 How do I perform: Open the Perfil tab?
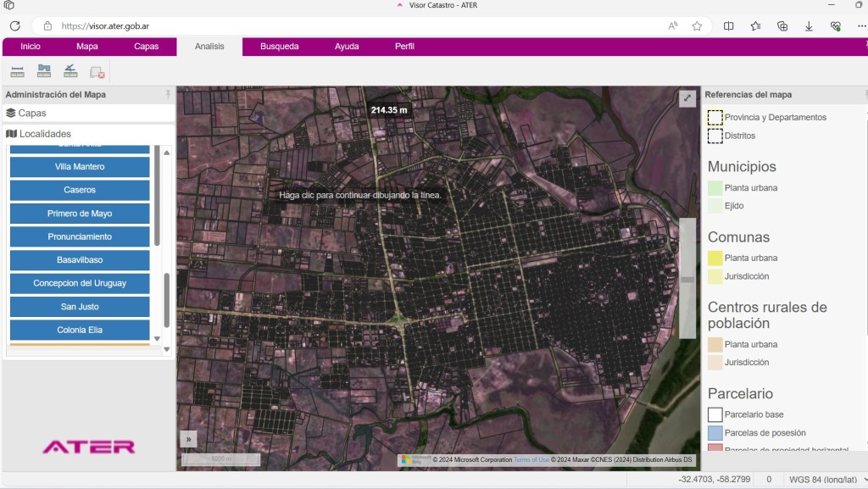pyautogui.click(x=404, y=47)
